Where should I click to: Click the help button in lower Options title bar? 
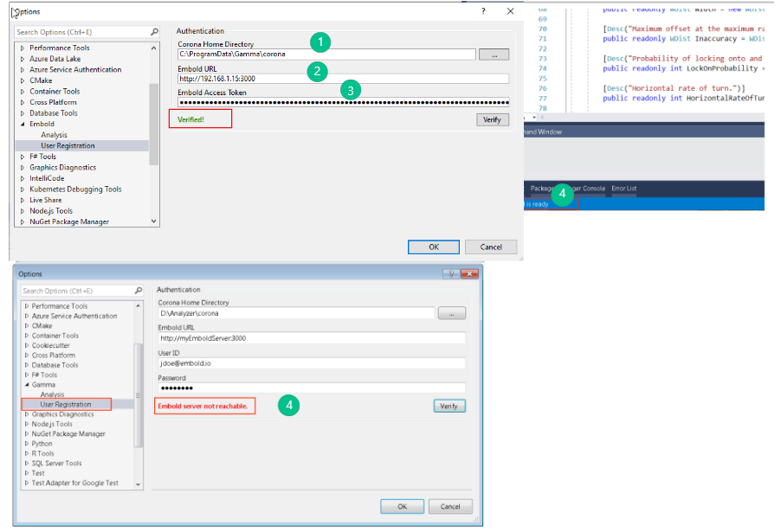click(451, 273)
